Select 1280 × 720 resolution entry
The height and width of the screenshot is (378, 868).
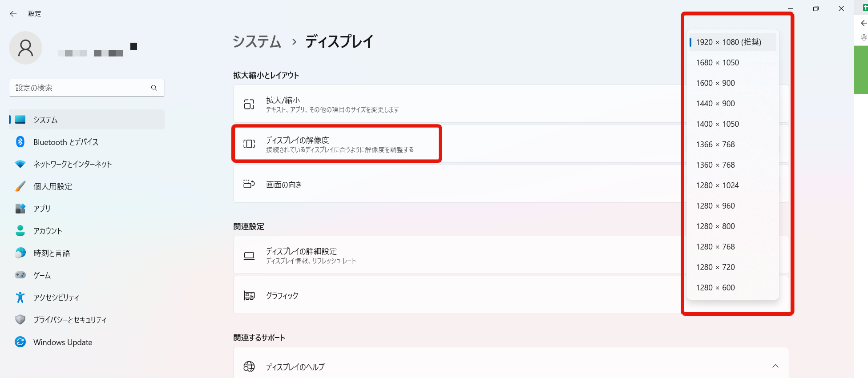733,267
